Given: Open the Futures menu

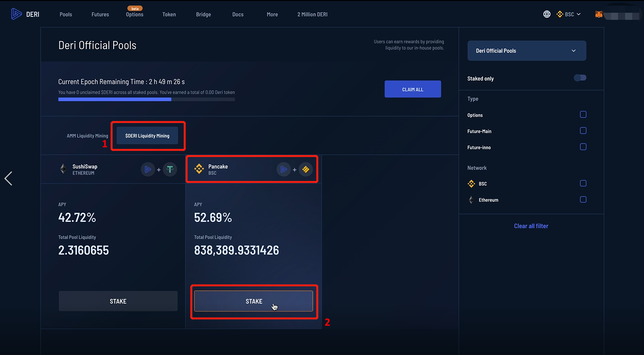Looking at the screenshot, I should click(100, 14).
